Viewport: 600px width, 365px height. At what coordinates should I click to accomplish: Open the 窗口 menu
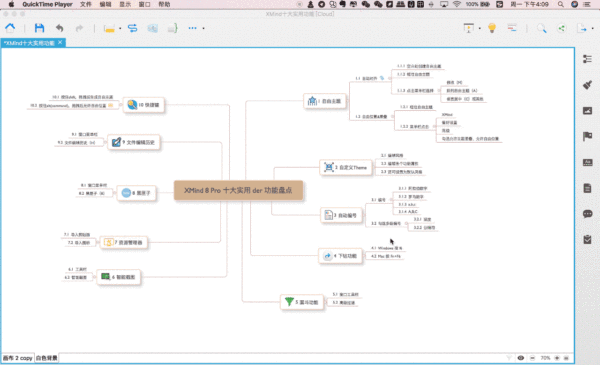point(145,4)
